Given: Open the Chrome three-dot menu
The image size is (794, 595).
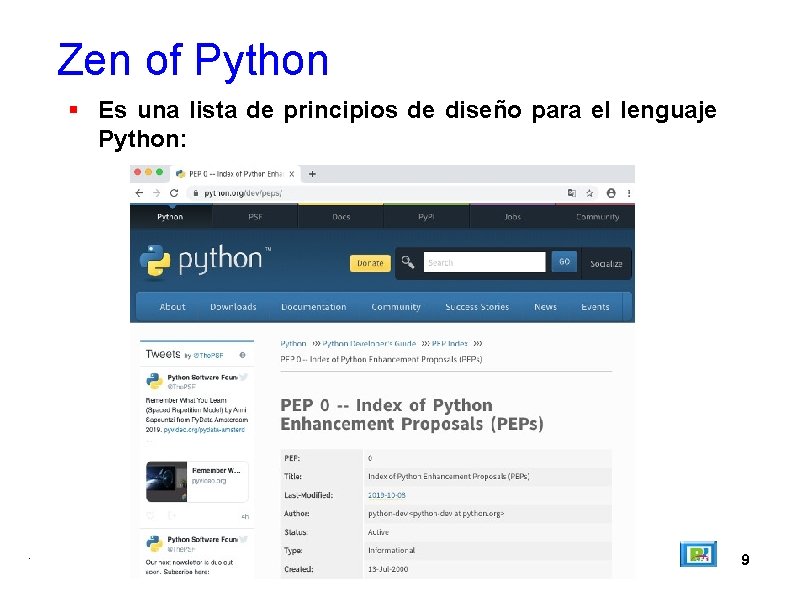Looking at the screenshot, I should pyautogui.click(x=629, y=193).
